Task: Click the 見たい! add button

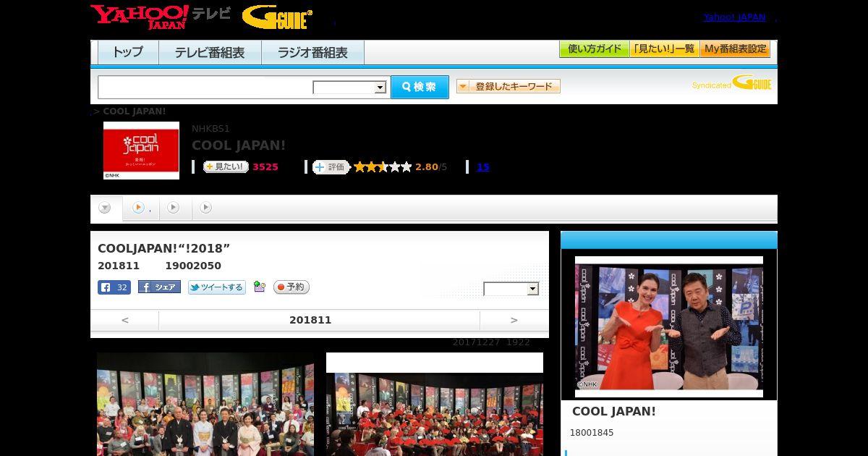Action: tap(226, 166)
